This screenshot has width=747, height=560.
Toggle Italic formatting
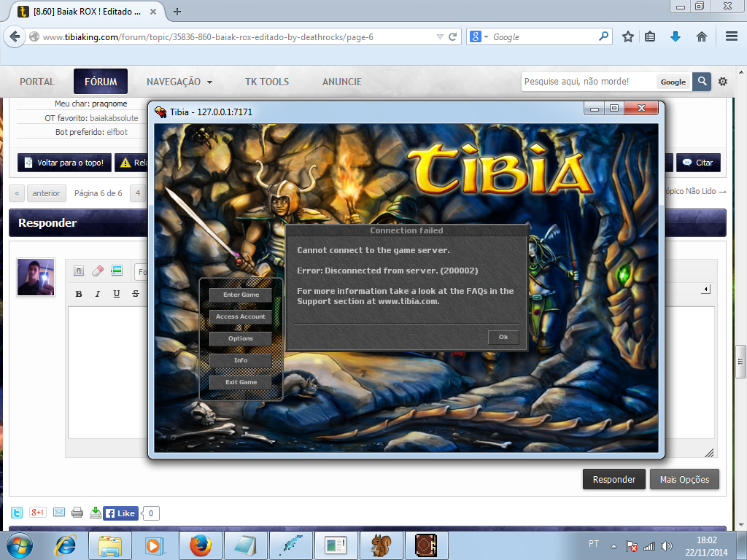point(97,294)
